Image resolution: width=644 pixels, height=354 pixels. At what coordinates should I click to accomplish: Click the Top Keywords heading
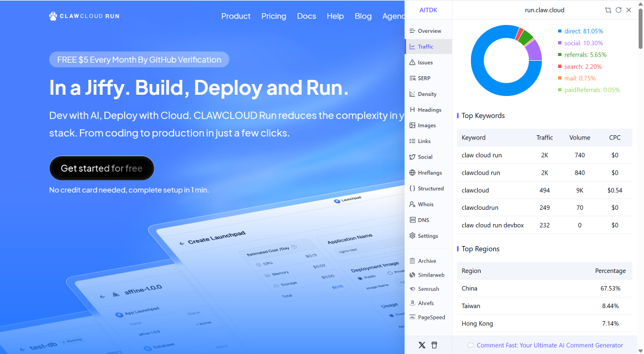(483, 116)
